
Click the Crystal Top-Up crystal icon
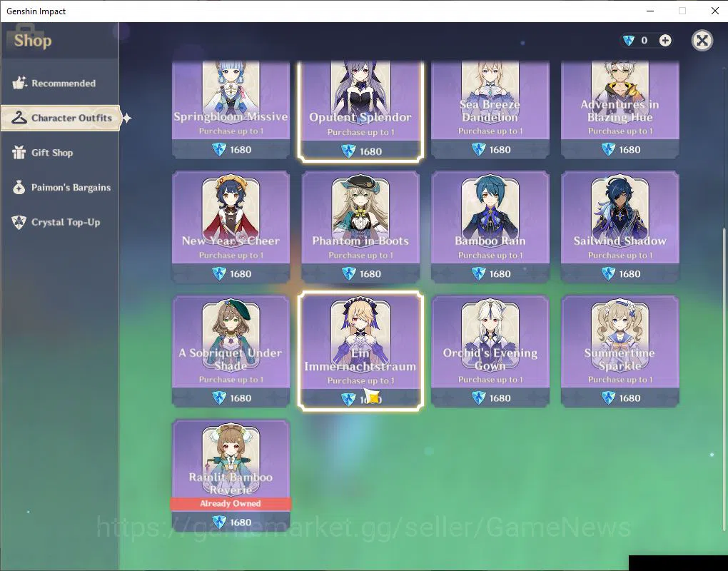pyautogui.click(x=19, y=223)
